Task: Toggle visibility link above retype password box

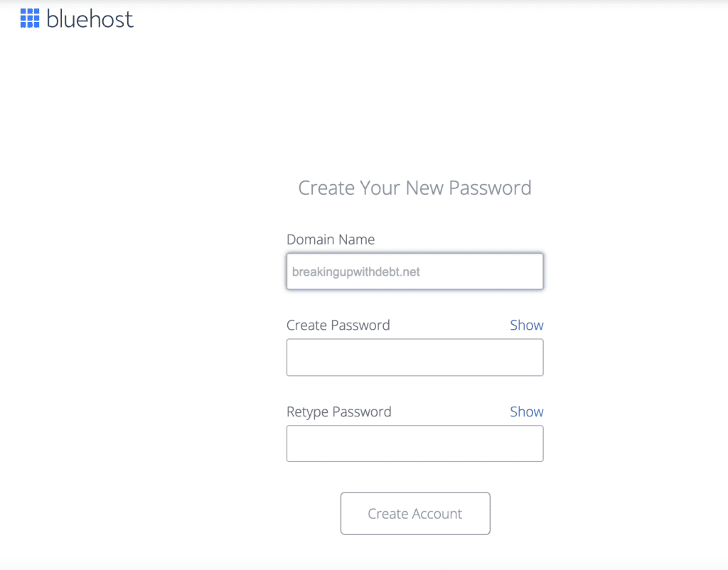Action: point(527,412)
